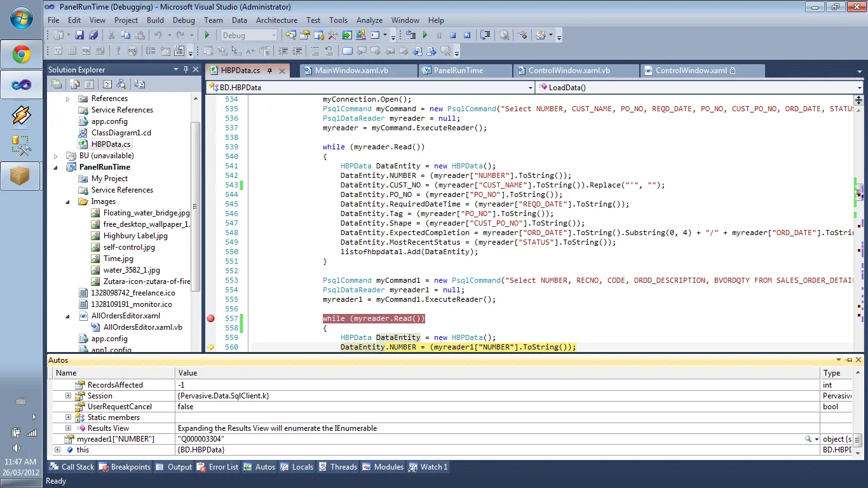Expand Static members in Autos
This screenshot has height=488, width=868.
click(68, 417)
